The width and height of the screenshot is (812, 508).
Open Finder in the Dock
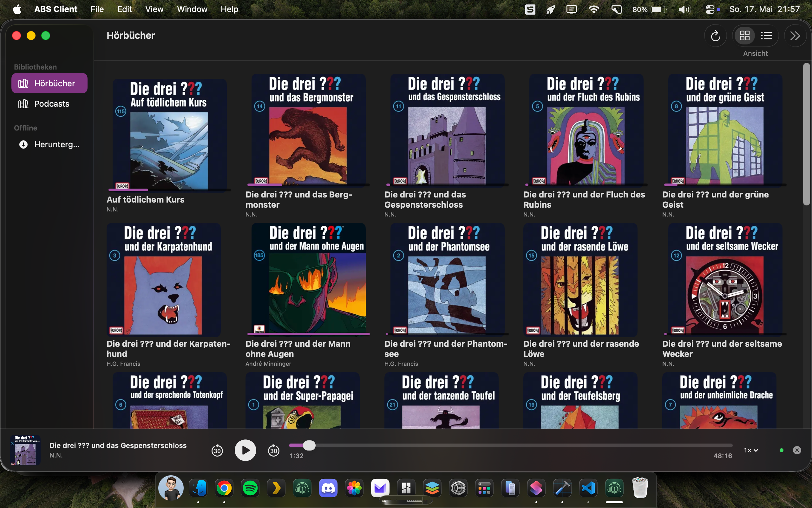pos(198,488)
